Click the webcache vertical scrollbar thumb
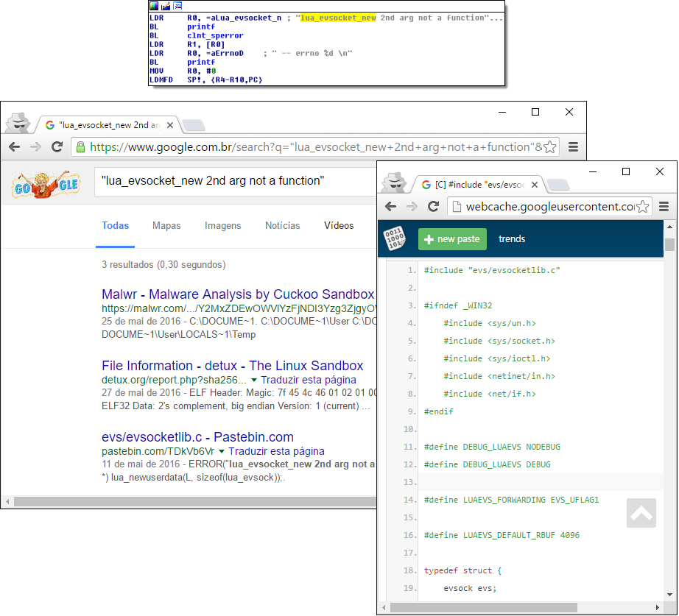679x616 pixels. click(669, 244)
